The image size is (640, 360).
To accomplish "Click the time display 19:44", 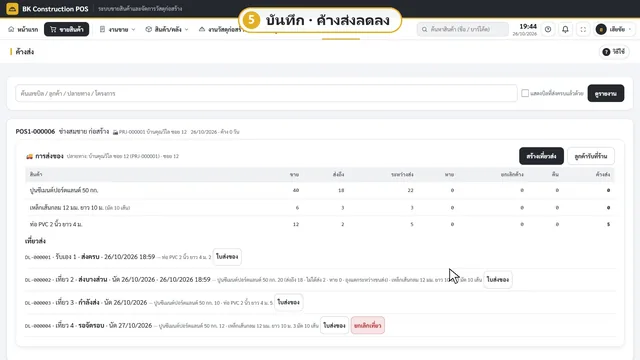I will [528, 27].
